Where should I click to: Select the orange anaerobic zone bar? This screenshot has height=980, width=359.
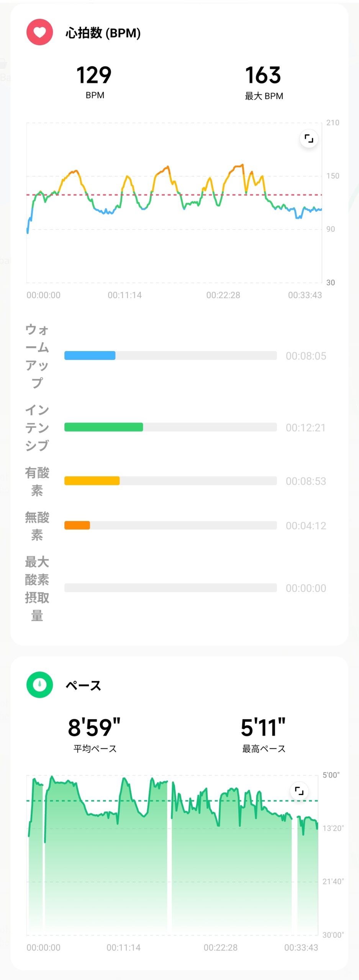click(x=170, y=525)
